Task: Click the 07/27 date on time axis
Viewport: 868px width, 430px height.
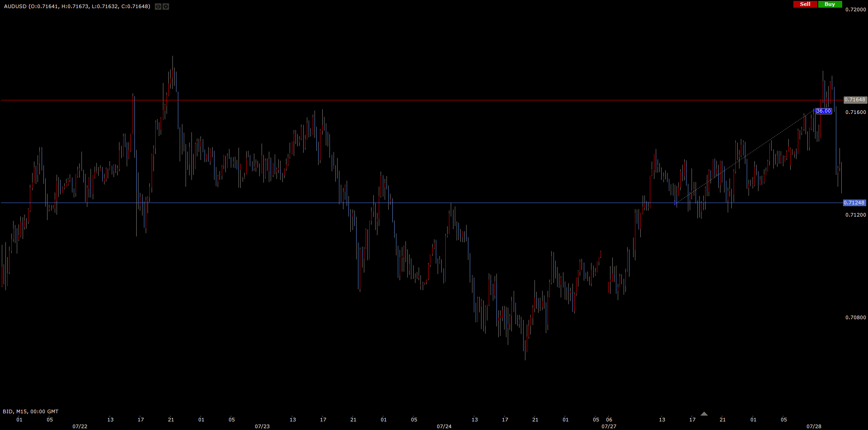Action: [x=609, y=426]
